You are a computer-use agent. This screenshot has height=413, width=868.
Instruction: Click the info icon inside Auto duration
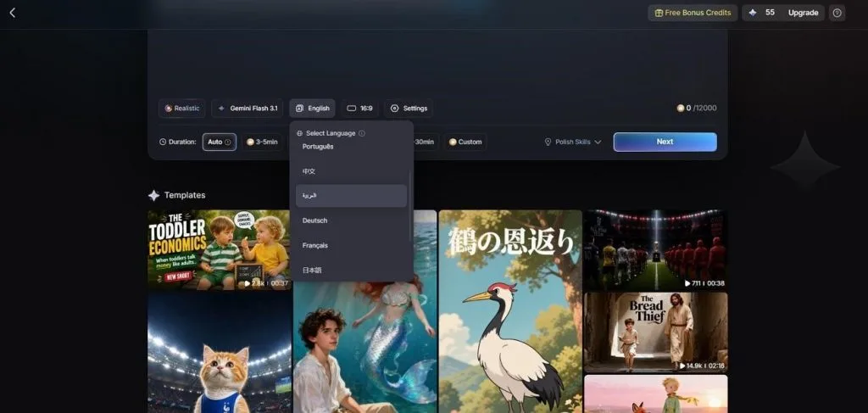(x=227, y=142)
